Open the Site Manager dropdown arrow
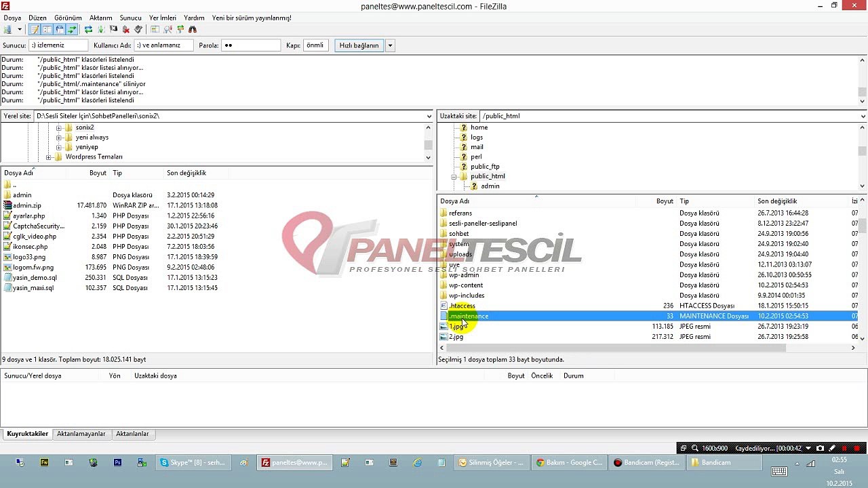 20,29
